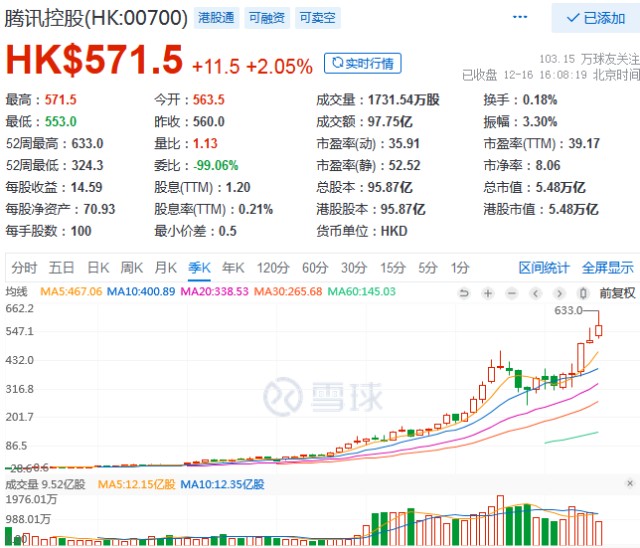This screenshot has width=640, height=548.
Task: Switch to the 月K chart tab
Action: tap(165, 268)
